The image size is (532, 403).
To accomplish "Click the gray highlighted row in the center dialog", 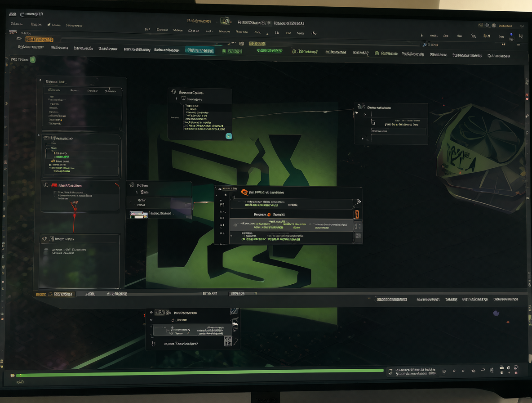I will (292, 225).
